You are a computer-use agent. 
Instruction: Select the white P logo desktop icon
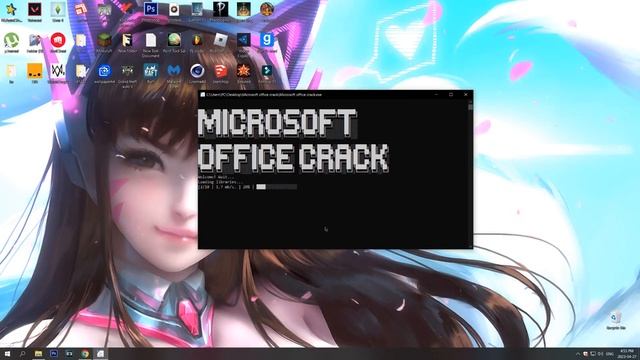pos(220,9)
